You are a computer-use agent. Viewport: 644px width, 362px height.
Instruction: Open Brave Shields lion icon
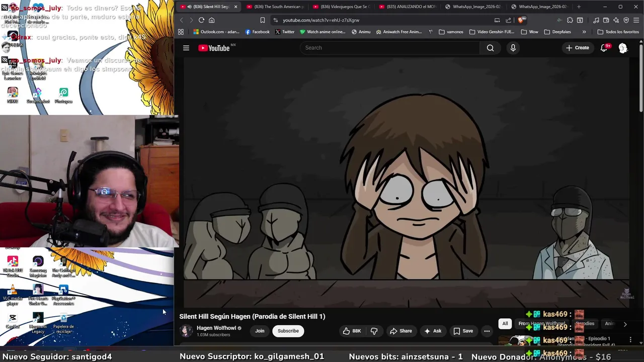[x=521, y=20]
